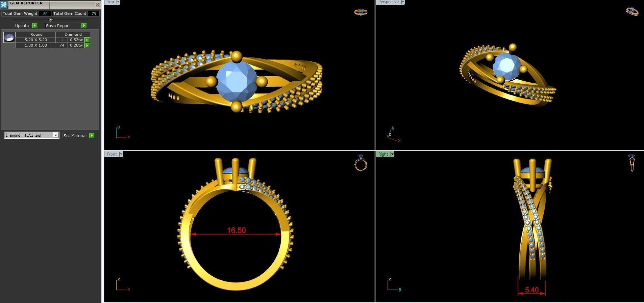Click the Diamond column header

pos(73,34)
